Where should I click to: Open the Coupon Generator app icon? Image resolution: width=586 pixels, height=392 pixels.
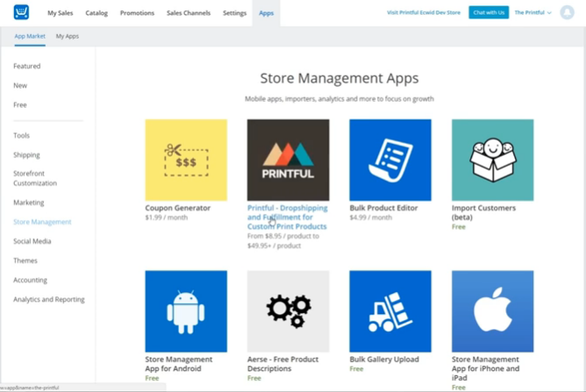coord(186,160)
